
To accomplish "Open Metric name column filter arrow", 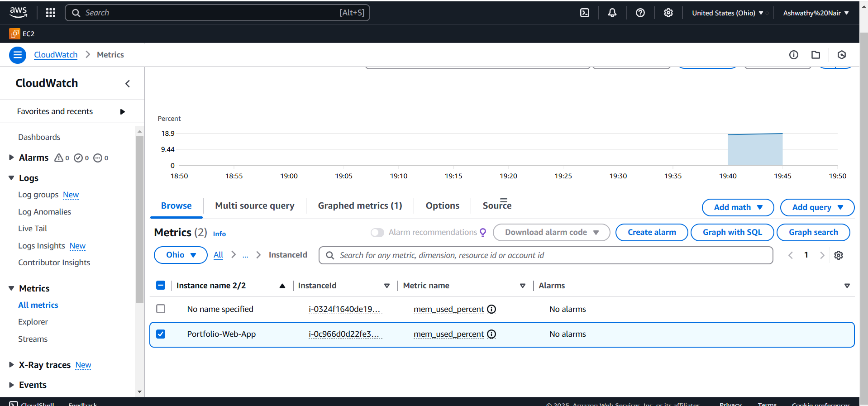I will click(x=523, y=286).
